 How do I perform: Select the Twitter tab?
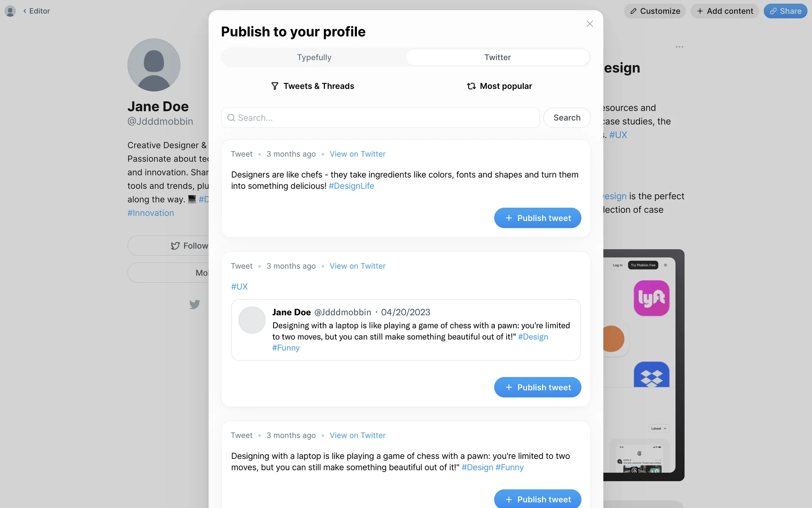497,57
